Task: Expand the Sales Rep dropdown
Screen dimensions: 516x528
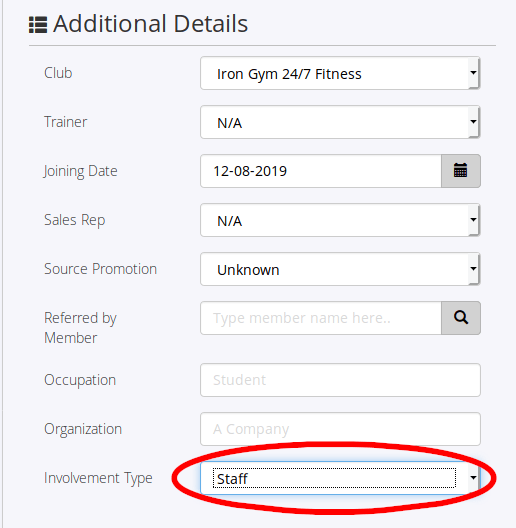Action: [x=340, y=220]
